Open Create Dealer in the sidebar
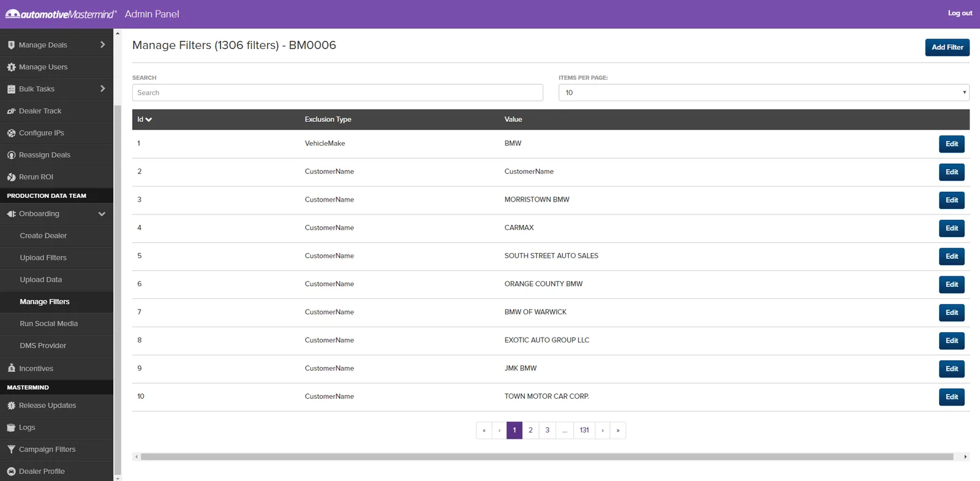Image resolution: width=980 pixels, height=481 pixels. click(x=43, y=236)
